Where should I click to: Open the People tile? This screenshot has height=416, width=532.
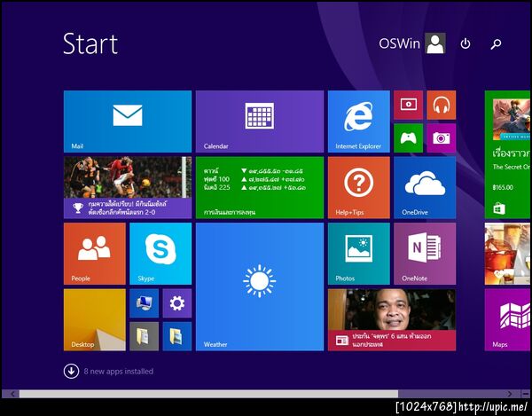[x=95, y=254]
